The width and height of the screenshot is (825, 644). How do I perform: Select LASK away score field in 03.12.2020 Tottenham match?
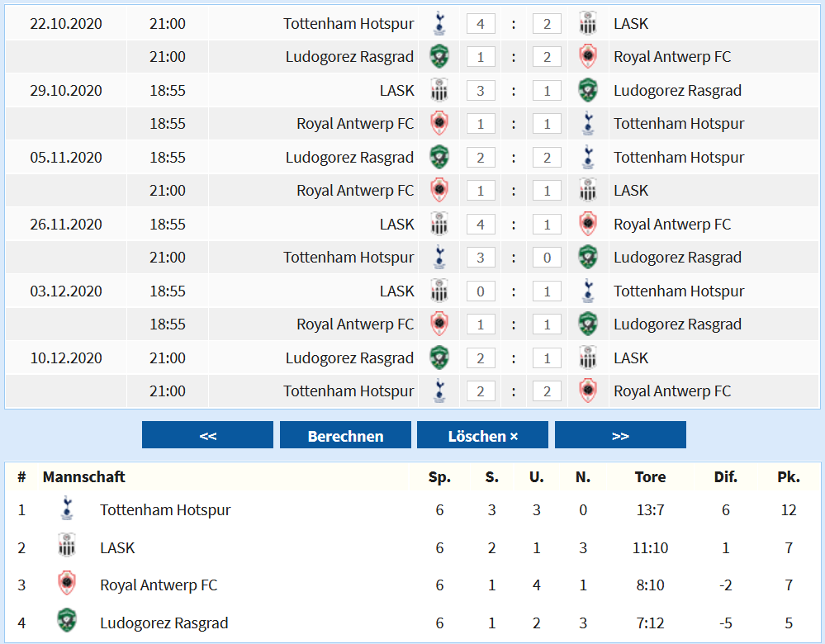[x=481, y=291]
